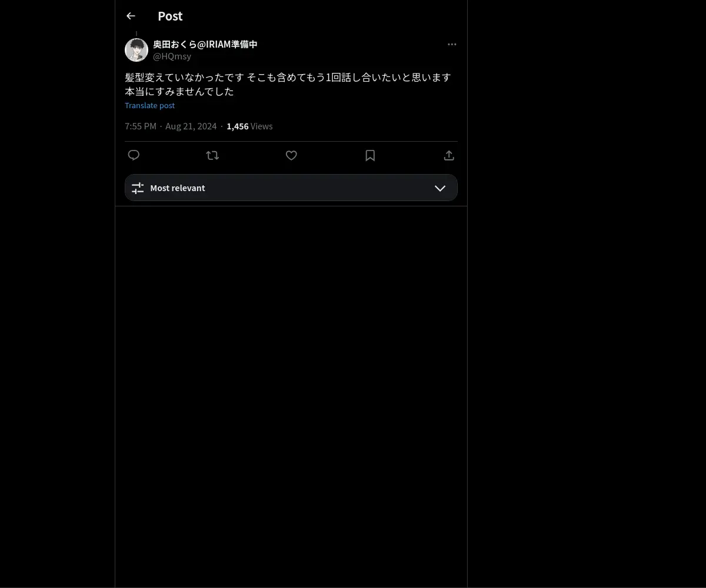
Task: Repost this post with the arrows icon
Action: (212, 155)
